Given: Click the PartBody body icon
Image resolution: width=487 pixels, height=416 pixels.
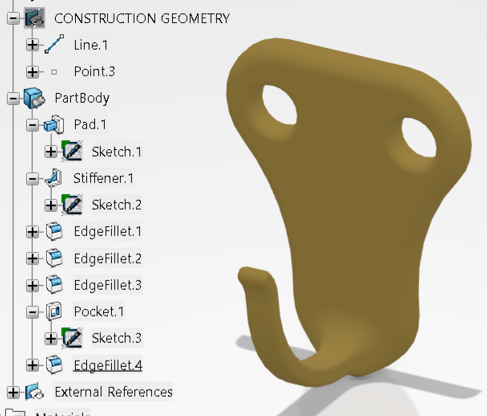Looking at the screenshot, I should 34,98.
